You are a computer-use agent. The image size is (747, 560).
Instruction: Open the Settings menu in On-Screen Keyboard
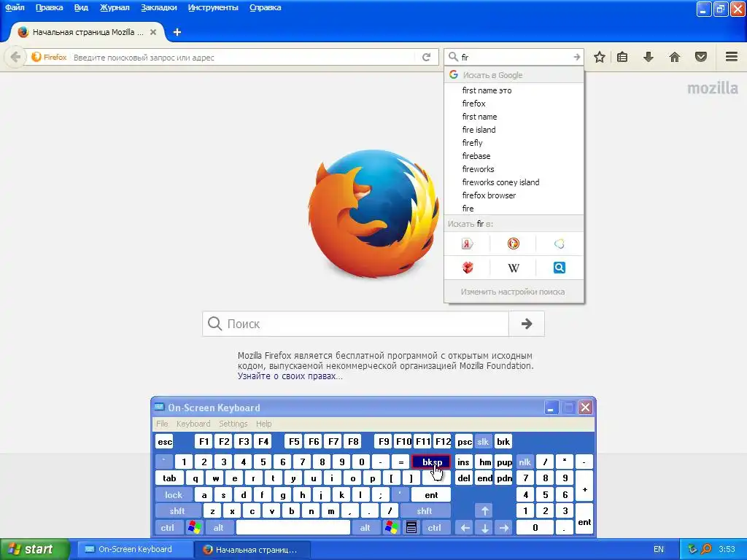(233, 424)
